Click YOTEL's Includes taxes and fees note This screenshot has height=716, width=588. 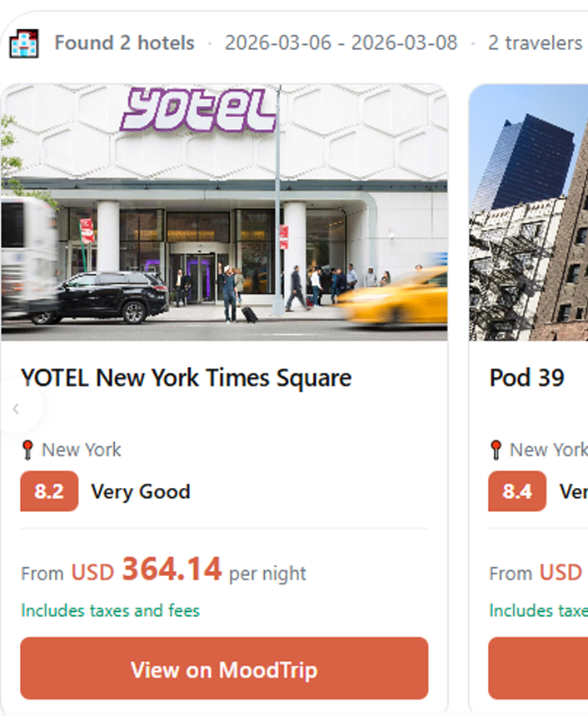click(111, 610)
